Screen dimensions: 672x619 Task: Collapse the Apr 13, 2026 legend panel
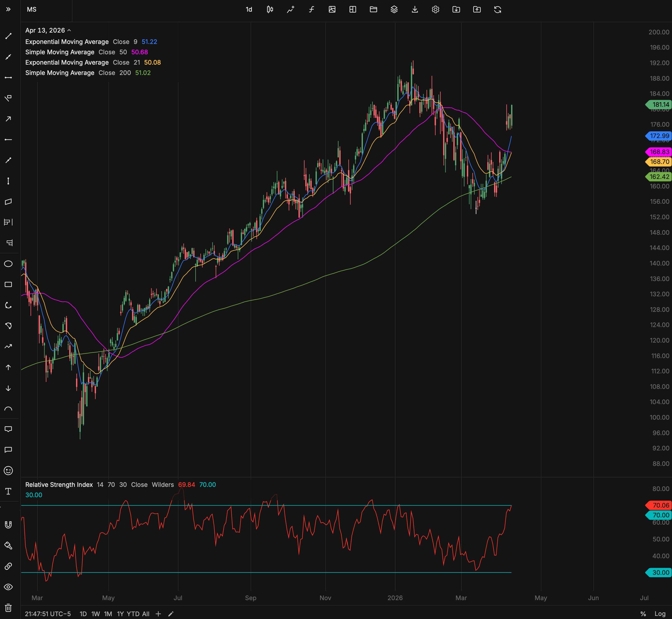(70, 30)
